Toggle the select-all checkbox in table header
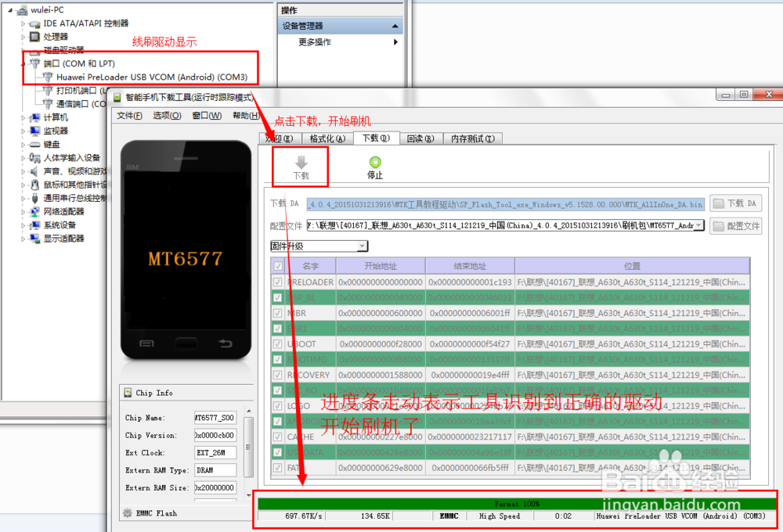Image resolution: width=783 pixels, height=532 pixels. [278, 266]
